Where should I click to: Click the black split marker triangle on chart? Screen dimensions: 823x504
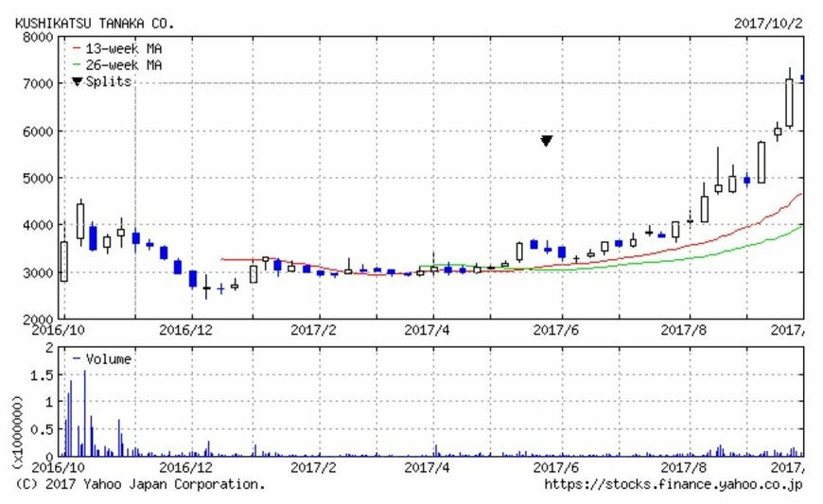coord(546,141)
